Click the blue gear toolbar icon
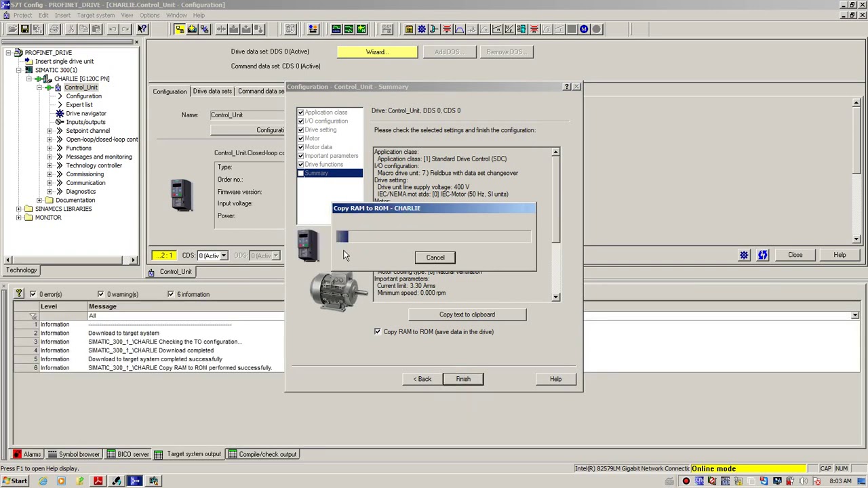Screen dimensions: 868x488 (x=421, y=29)
